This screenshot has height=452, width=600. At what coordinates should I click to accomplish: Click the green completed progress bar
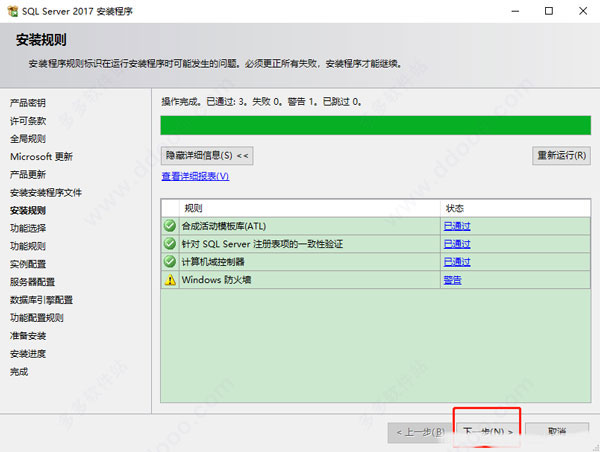coord(375,125)
